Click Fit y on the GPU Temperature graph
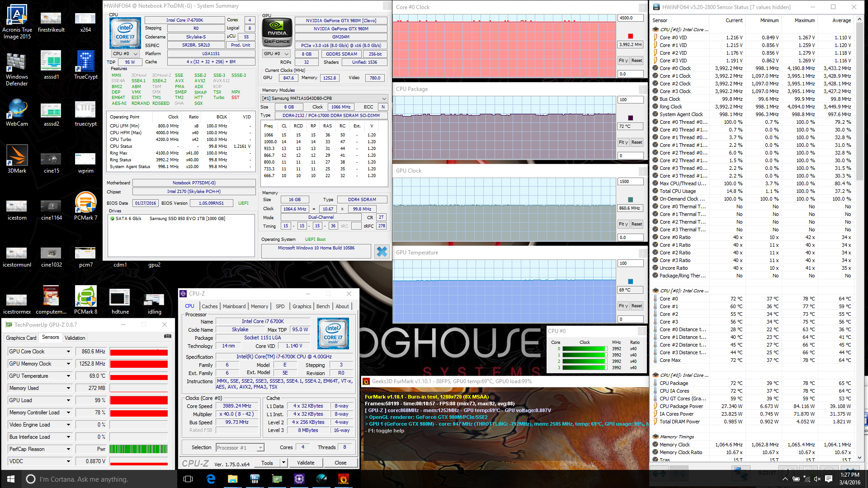 pyautogui.click(x=623, y=306)
